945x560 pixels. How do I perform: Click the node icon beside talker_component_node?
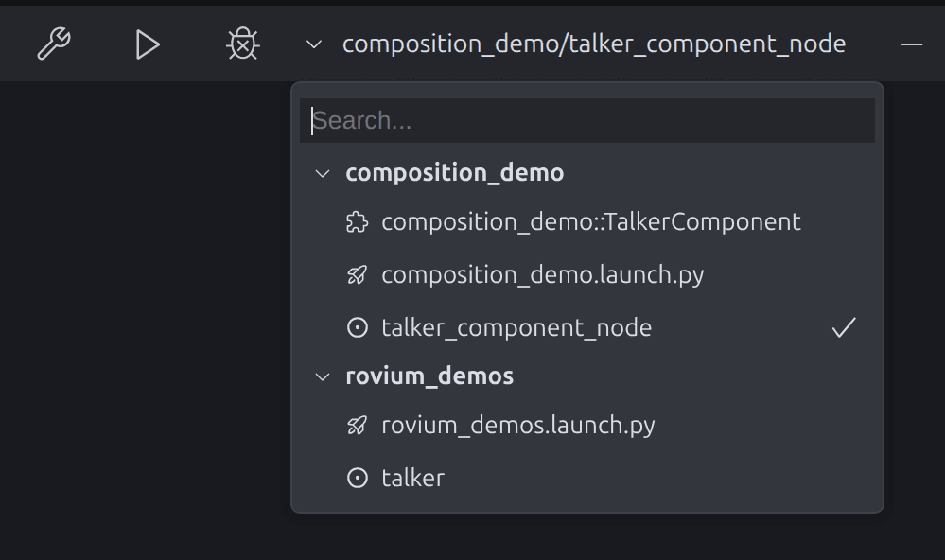[x=357, y=327]
